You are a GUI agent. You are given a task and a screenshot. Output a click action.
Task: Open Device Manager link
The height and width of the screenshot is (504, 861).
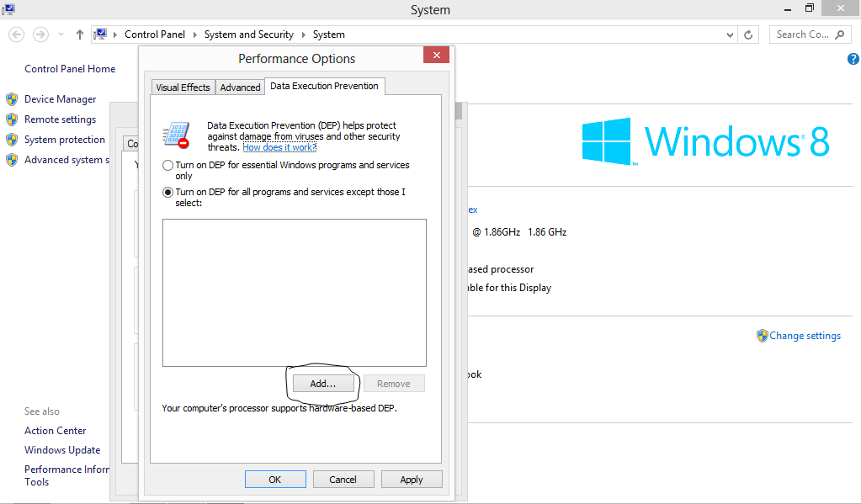tap(61, 98)
